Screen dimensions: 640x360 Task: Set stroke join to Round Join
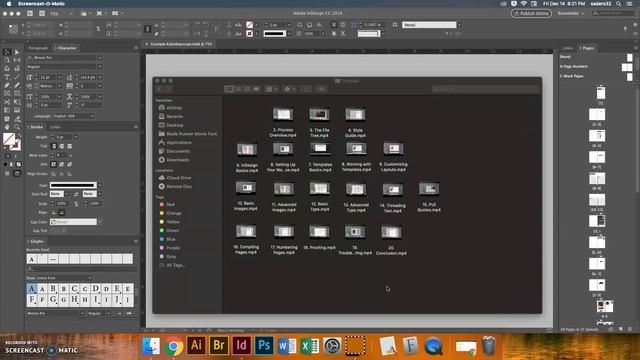pyautogui.click(x=62, y=164)
